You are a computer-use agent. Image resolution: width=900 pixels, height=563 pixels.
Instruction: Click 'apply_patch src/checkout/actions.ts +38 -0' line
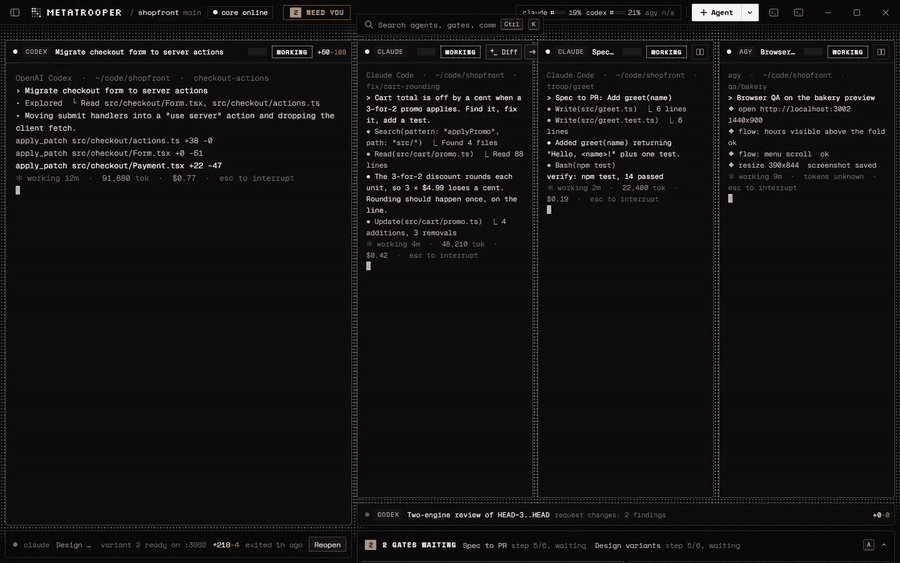pos(114,140)
